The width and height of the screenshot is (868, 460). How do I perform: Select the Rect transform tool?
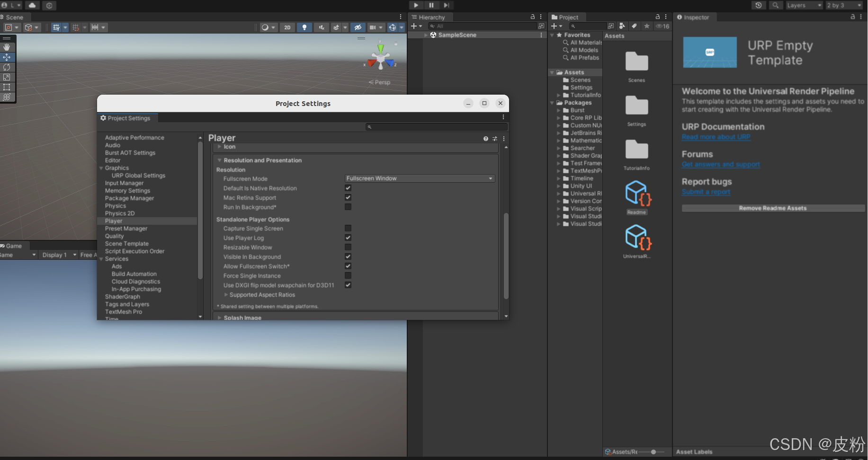coord(7,87)
